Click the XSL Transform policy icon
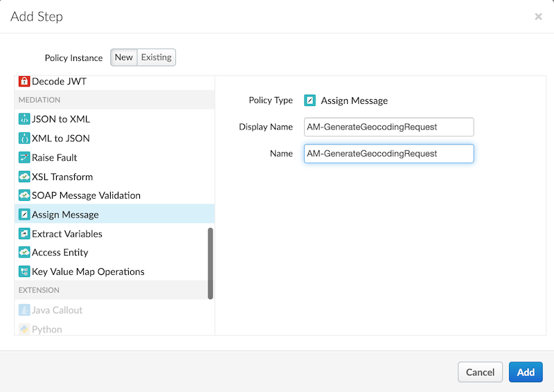This screenshot has height=392, width=554. [24, 177]
